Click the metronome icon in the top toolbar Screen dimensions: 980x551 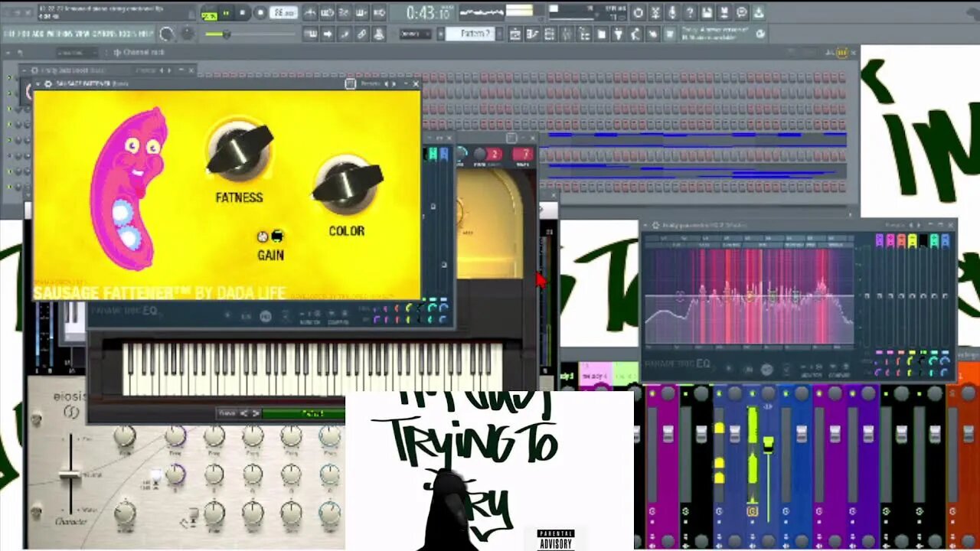[x=309, y=13]
